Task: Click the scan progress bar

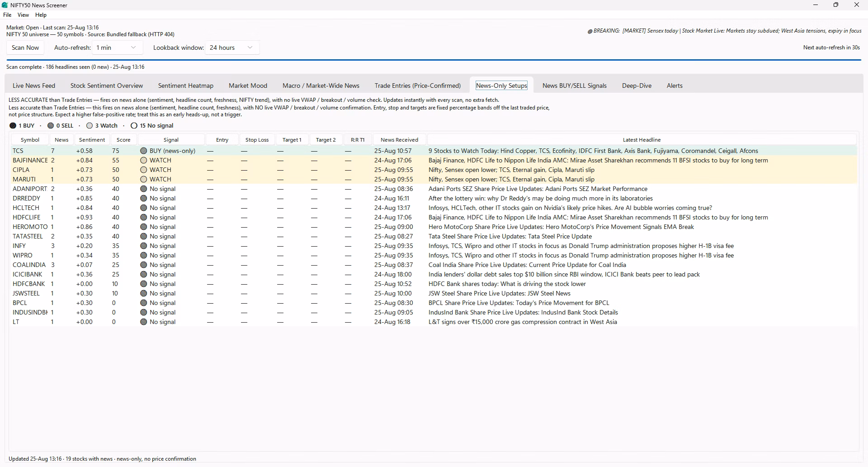Action: click(434, 60)
